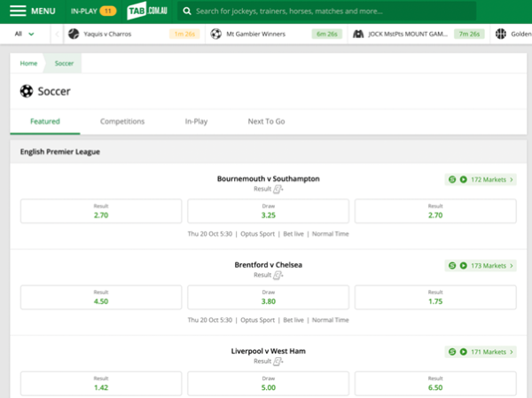Click the stats icon next to 172 Markets
Viewport: 532px width, 398px height.
tap(452, 179)
